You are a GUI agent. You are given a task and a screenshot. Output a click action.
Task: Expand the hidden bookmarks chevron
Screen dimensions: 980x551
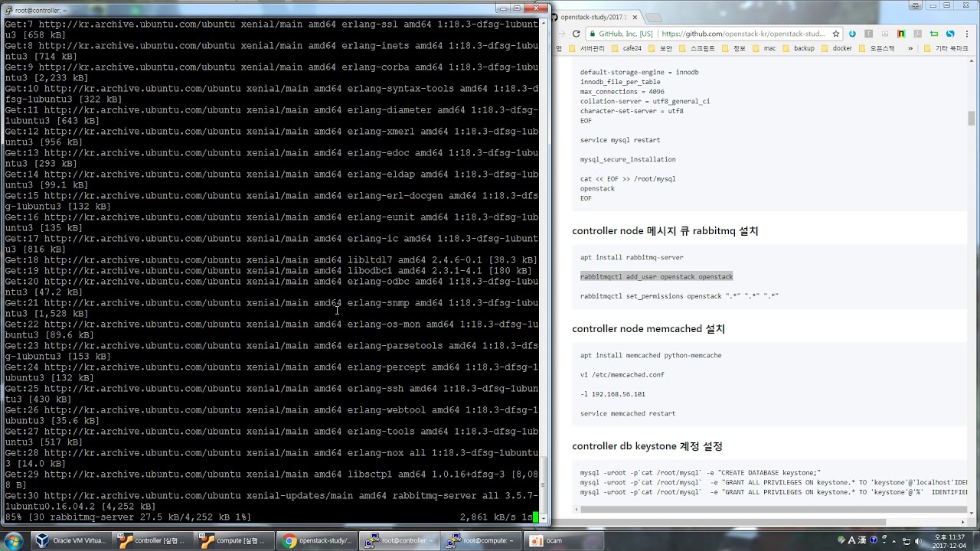coord(910,48)
